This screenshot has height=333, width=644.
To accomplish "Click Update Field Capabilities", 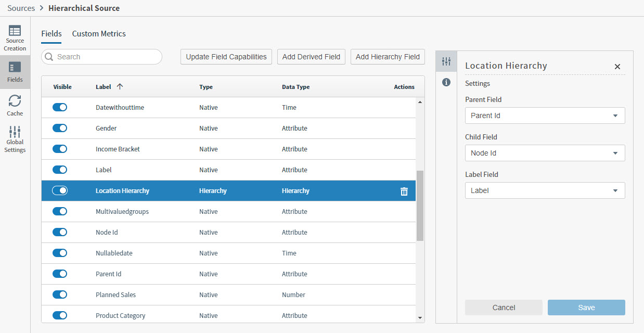I will click(226, 56).
